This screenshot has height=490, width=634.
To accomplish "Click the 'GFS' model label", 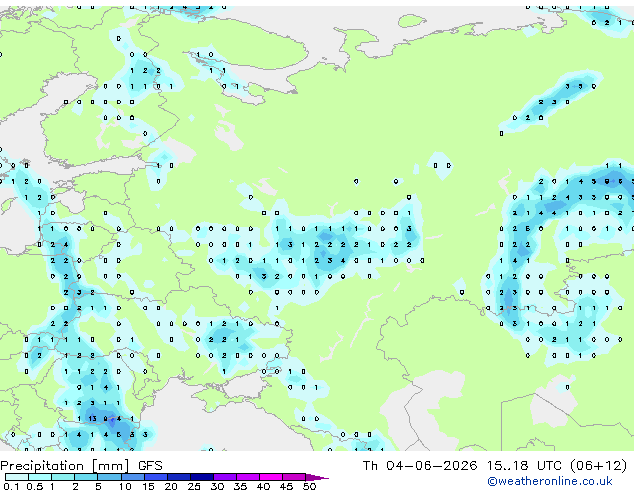I will [x=150, y=466].
